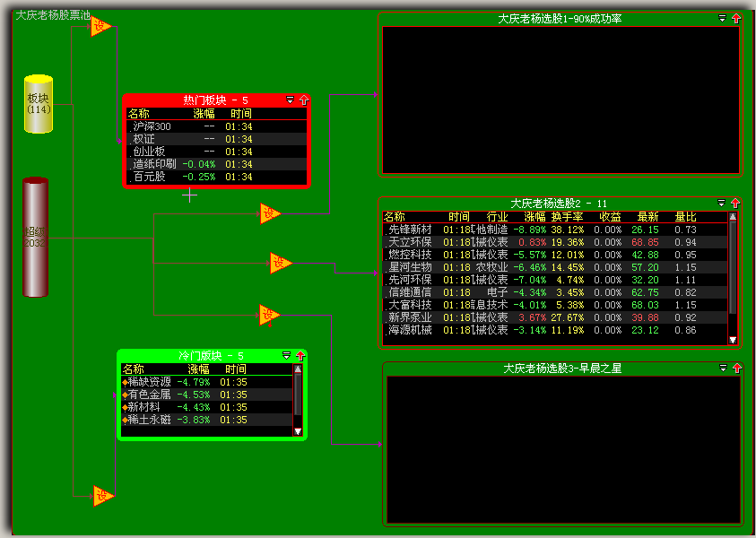Image resolution: width=756 pixels, height=538 pixels.
Task: Select the 权证 row in 热门板块
Action: pos(216,139)
